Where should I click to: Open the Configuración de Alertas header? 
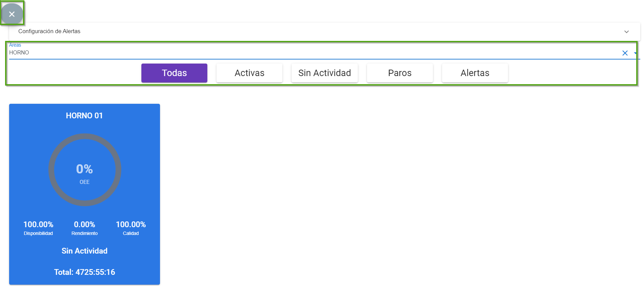coord(49,31)
